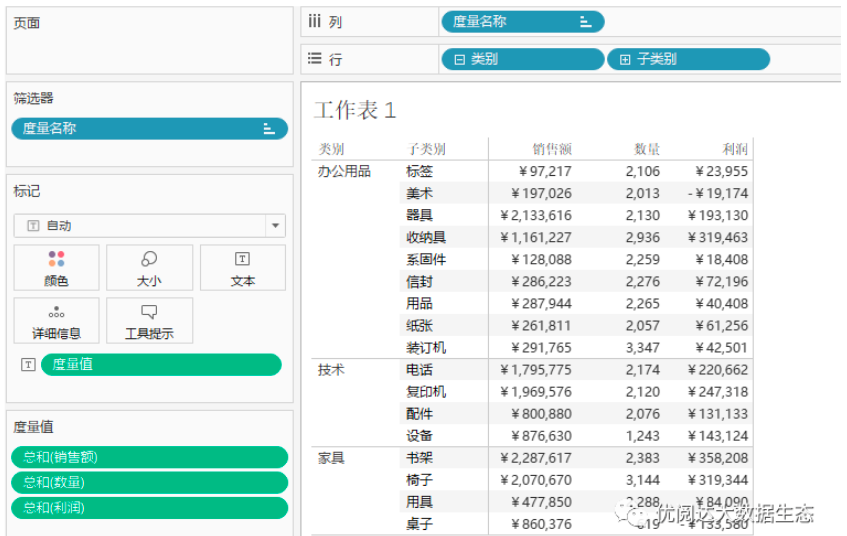Click the 桌子 sub-category label
The height and width of the screenshot is (536, 847).
(419, 524)
